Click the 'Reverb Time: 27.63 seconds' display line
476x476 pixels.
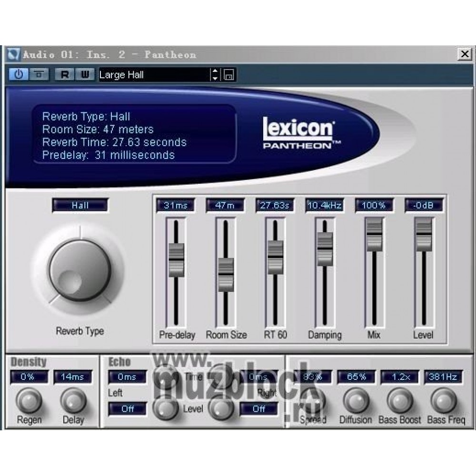(114, 142)
